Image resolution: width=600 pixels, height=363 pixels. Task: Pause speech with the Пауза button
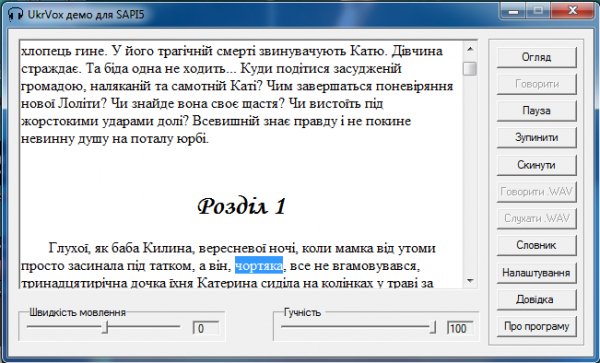(x=536, y=111)
